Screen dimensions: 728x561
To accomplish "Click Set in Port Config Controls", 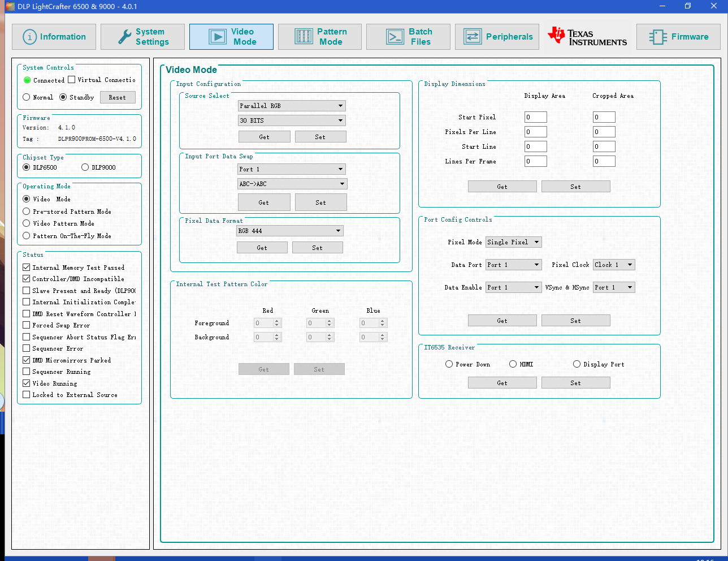I will click(576, 321).
